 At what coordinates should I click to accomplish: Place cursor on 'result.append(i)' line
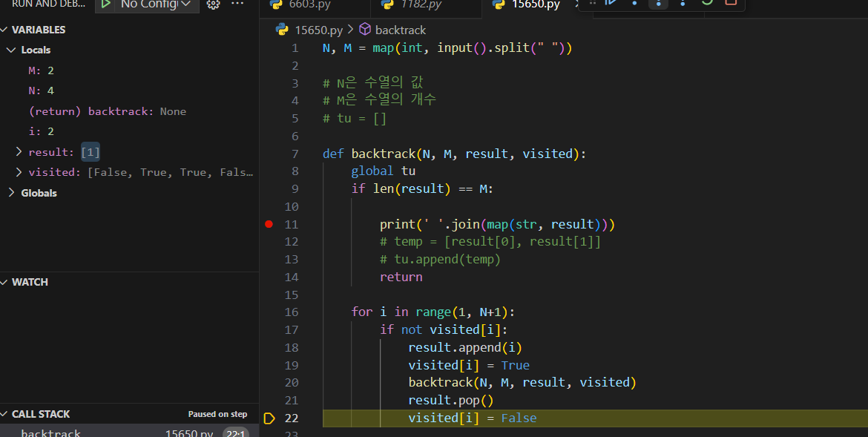[x=465, y=348]
